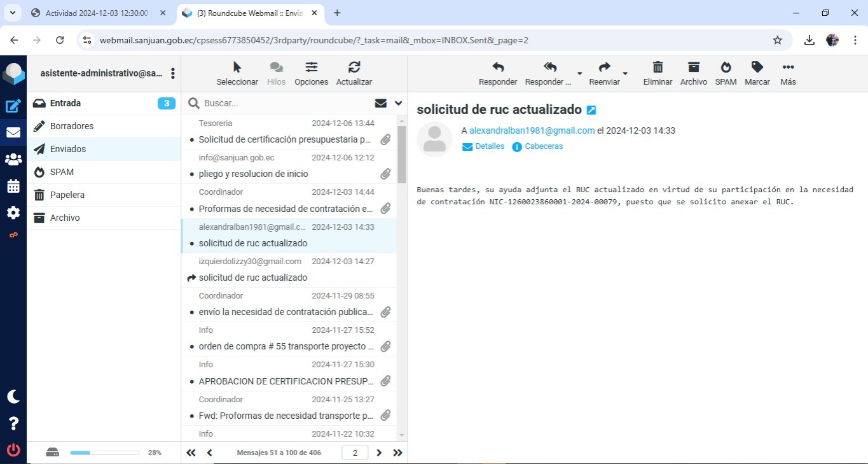Screen dimensions: 868x464
Task: Click the Marcar tag icon
Action: click(x=757, y=67)
